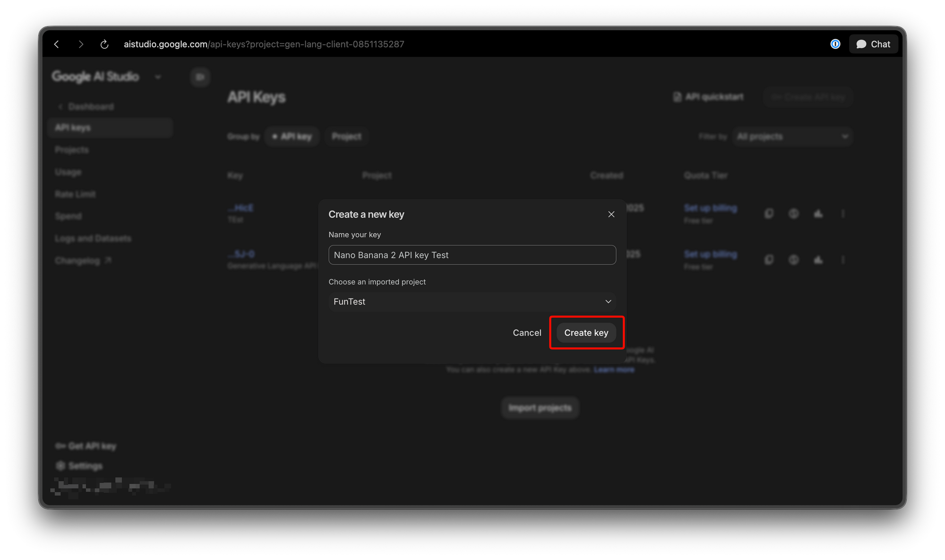Go back with the browser back arrow
945x560 pixels.
(x=57, y=44)
